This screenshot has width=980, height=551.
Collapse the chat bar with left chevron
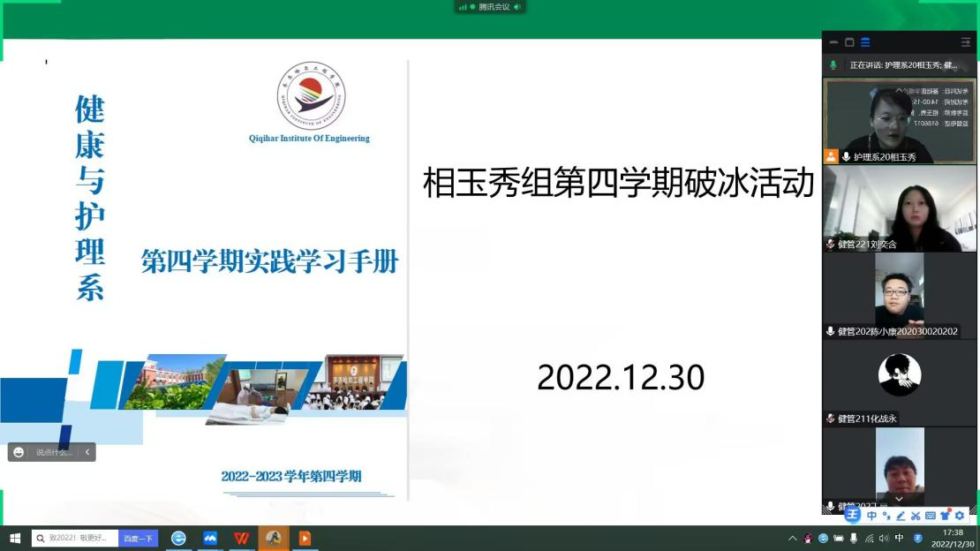point(87,452)
